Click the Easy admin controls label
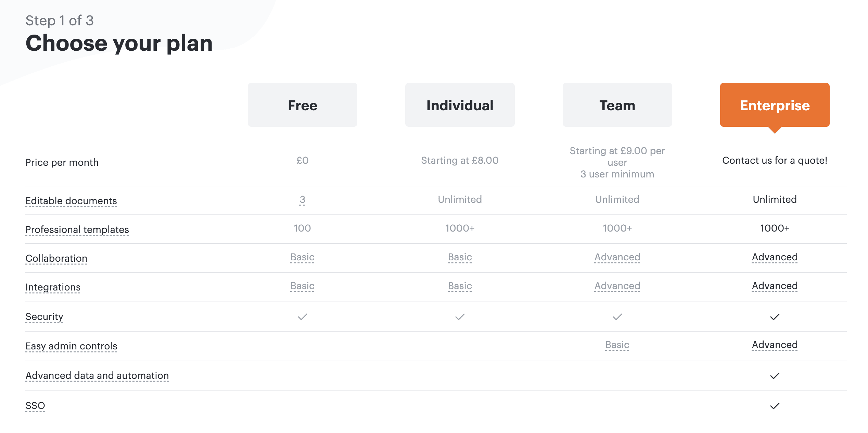The image size is (868, 433). pos(71,346)
